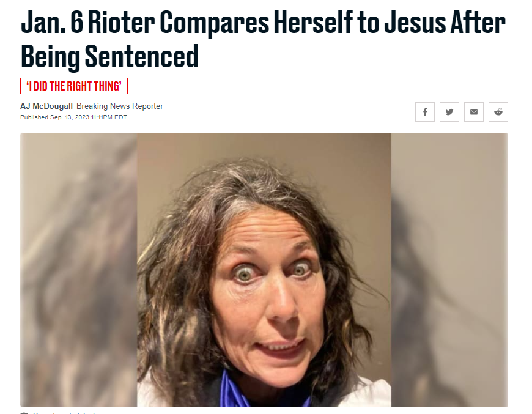The height and width of the screenshot is (414, 532).
Task: Open the main article photo
Action: click(264, 270)
